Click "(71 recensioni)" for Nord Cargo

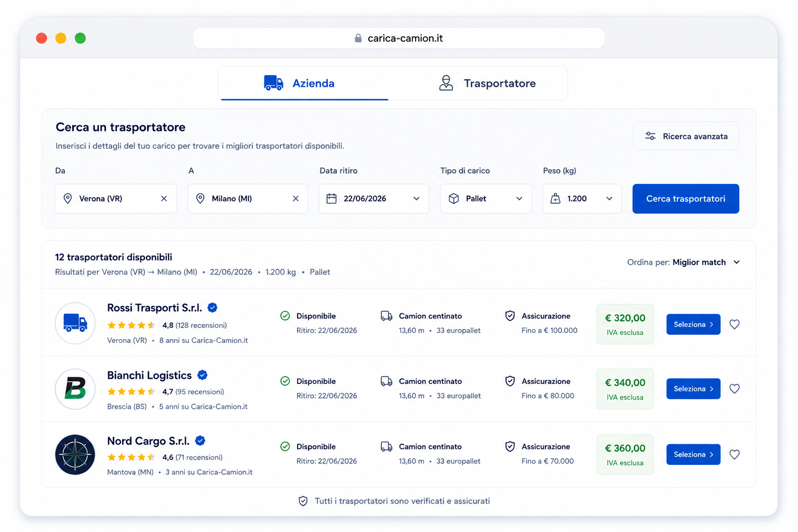(199, 457)
